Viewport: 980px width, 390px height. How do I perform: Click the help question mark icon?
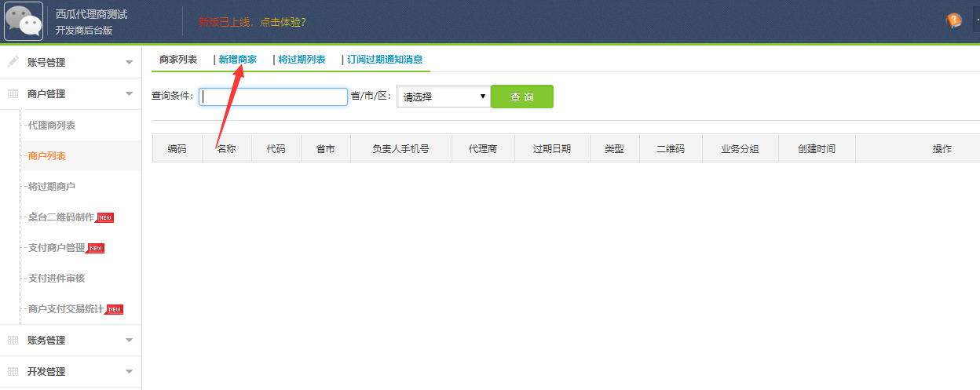coord(954,21)
